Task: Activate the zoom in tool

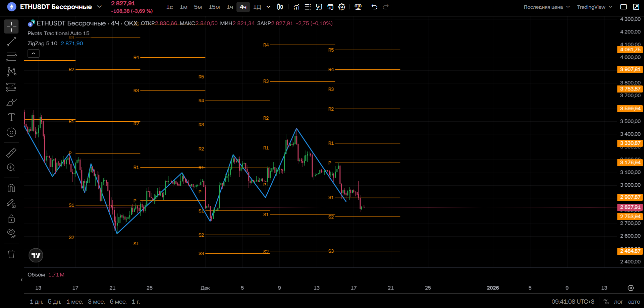Action: 11,168
